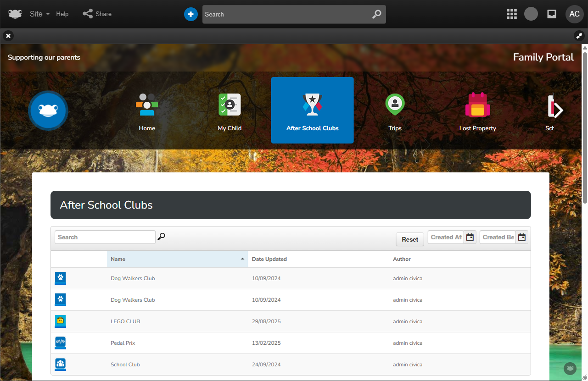Image resolution: width=588 pixels, height=381 pixels.
Task: Expand the Site dropdown menu
Action: coord(39,14)
